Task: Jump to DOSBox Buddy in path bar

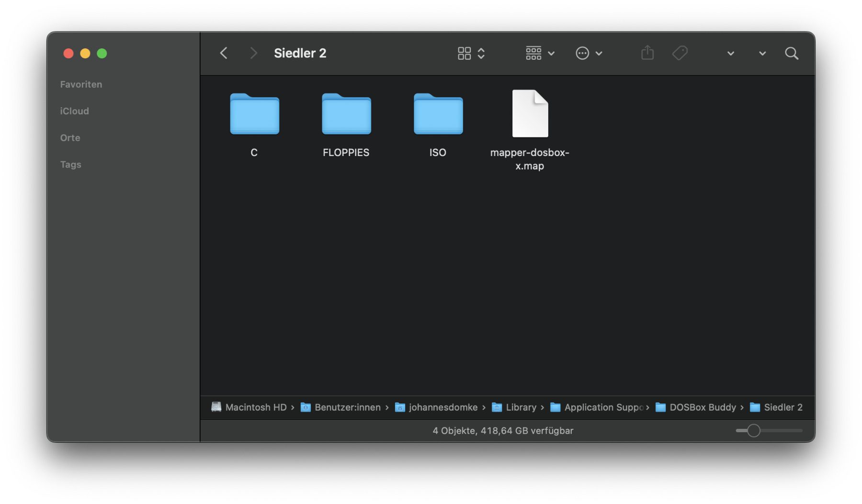Action: (x=702, y=407)
